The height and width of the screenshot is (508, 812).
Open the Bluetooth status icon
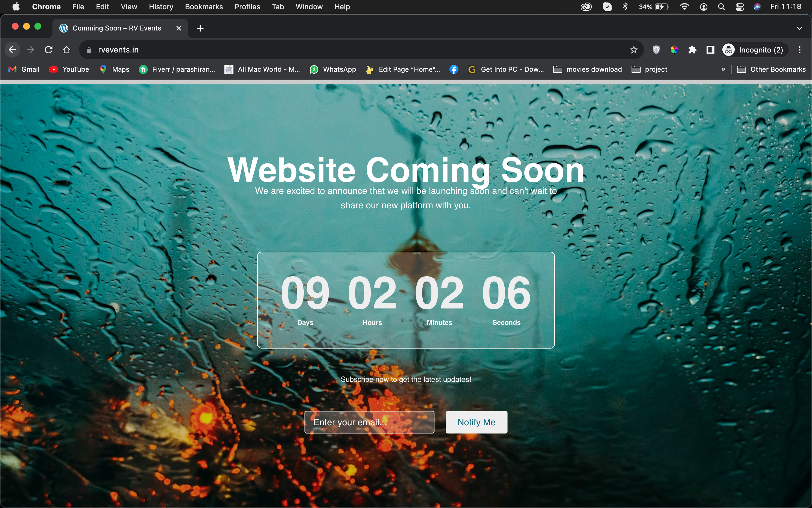[x=625, y=7]
